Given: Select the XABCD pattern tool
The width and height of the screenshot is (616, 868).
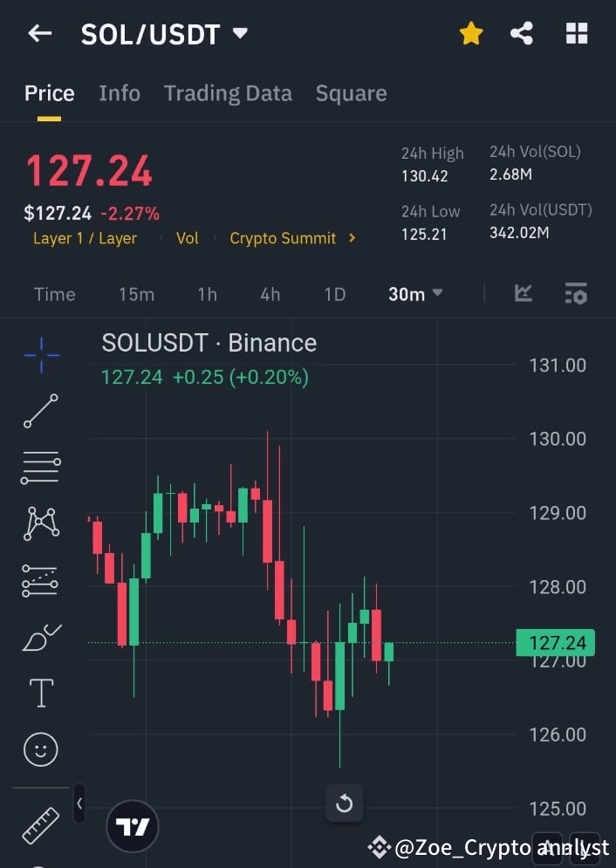Looking at the screenshot, I should (x=40, y=523).
